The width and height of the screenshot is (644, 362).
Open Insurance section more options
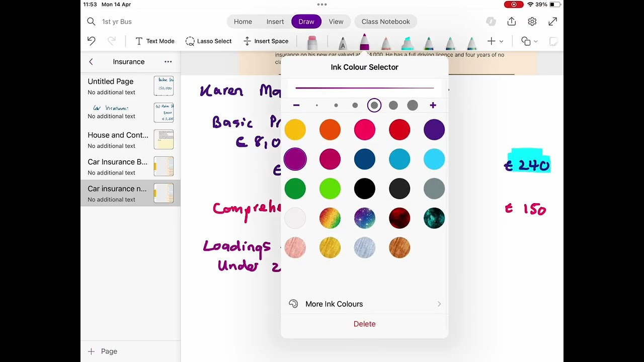click(168, 62)
